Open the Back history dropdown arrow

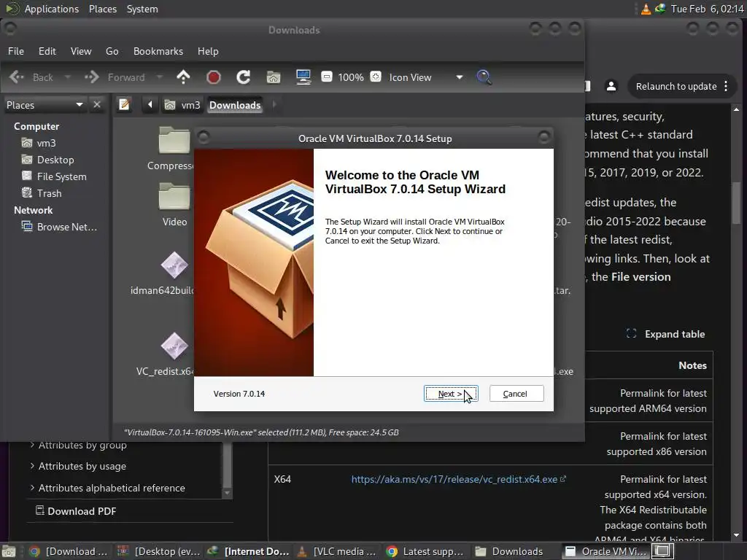pyautogui.click(x=67, y=77)
